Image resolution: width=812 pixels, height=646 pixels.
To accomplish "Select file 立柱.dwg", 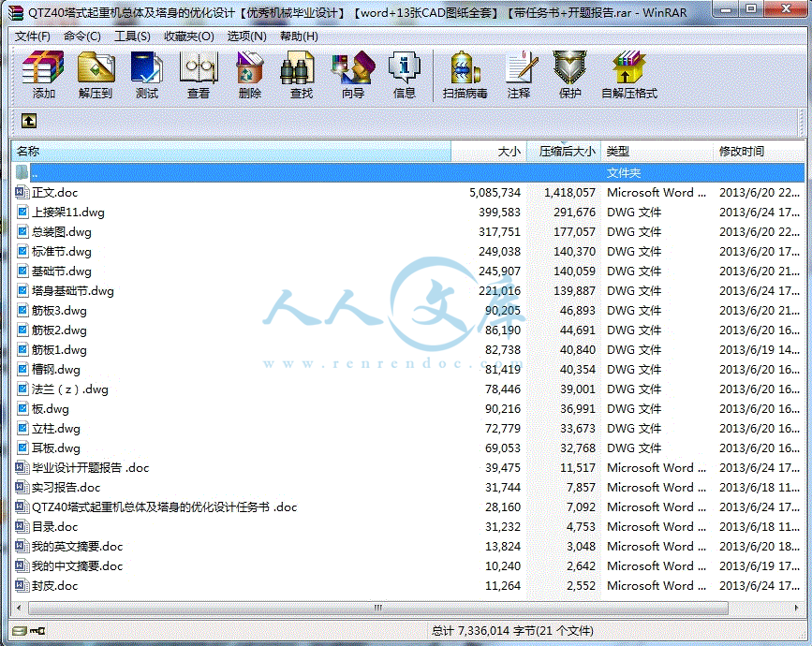I will (x=56, y=429).
